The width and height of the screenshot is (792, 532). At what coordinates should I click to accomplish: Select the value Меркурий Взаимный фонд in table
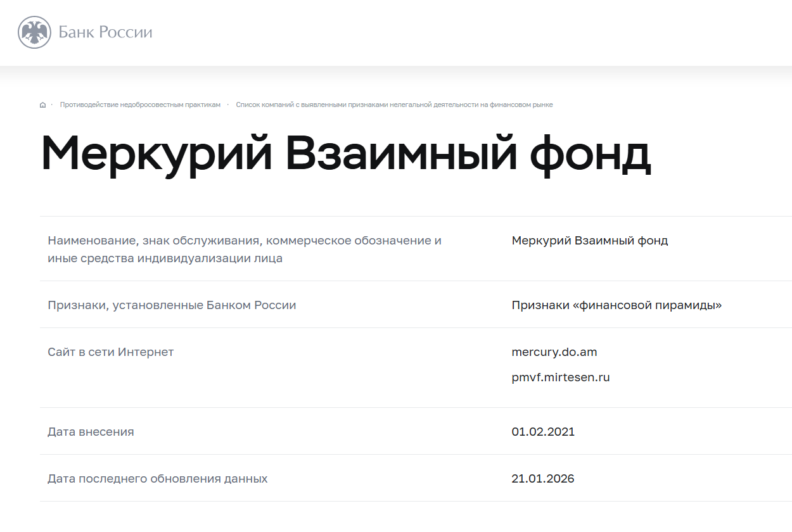590,241
